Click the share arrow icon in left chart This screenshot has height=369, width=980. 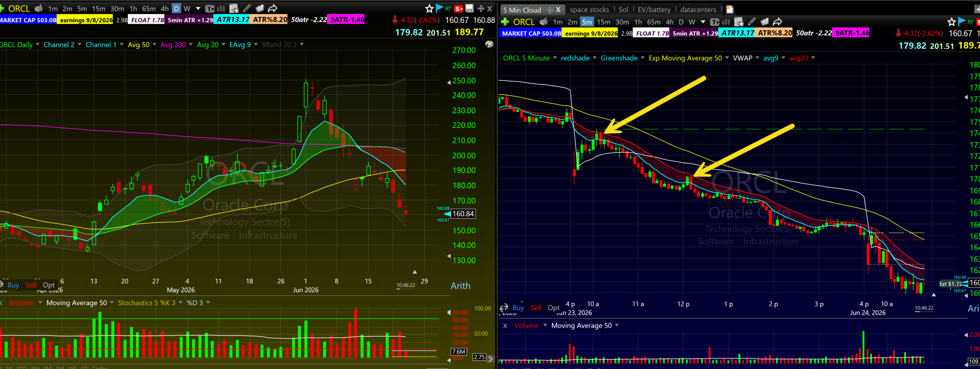pos(272,8)
